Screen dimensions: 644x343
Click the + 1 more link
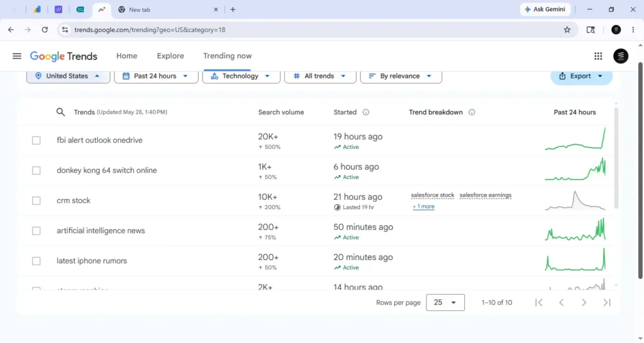pos(423,207)
